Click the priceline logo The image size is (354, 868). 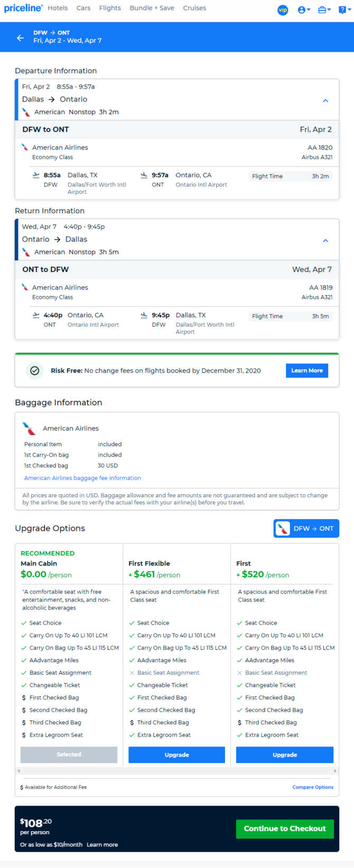tap(23, 8)
